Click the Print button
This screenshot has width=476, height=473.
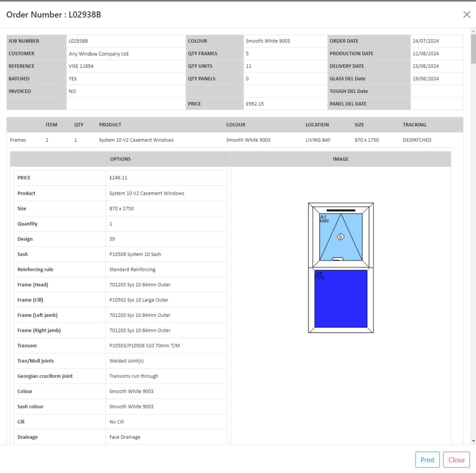(x=427, y=460)
